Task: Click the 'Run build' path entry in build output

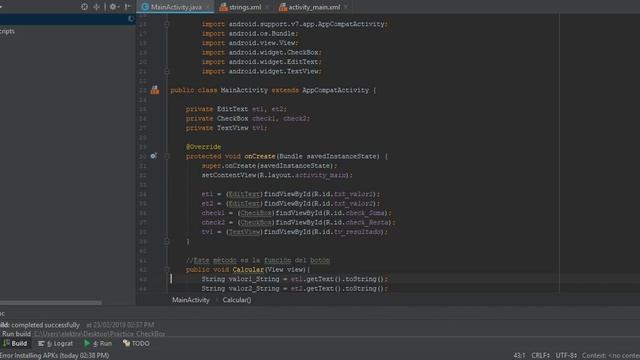Action: click(x=83, y=334)
